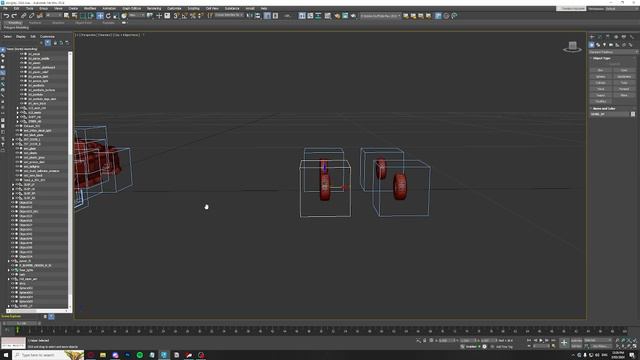Click the Orbit viewport navigation icon
Image resolution: width=640 pixels, height=360 pixels.
point(629,346)
